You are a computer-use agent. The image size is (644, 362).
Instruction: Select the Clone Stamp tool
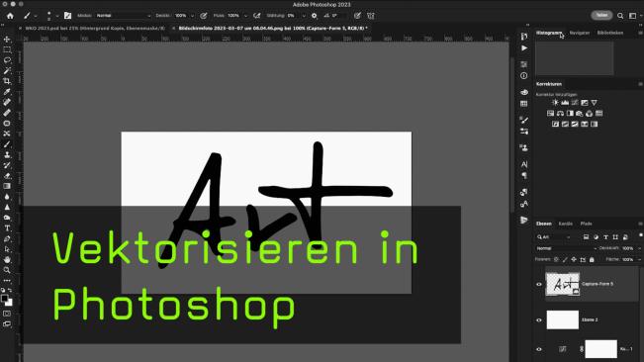7,154
